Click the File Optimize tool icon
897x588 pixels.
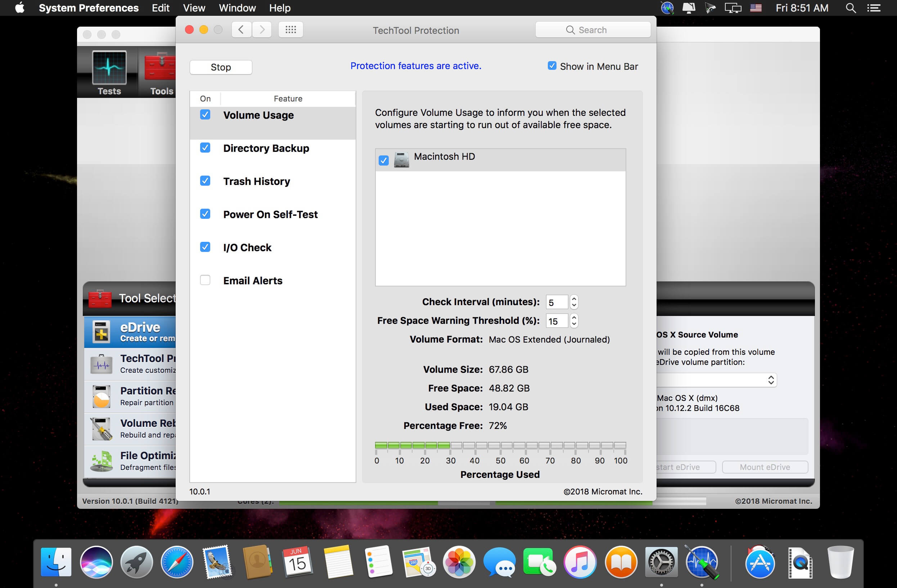click(101, 460)
